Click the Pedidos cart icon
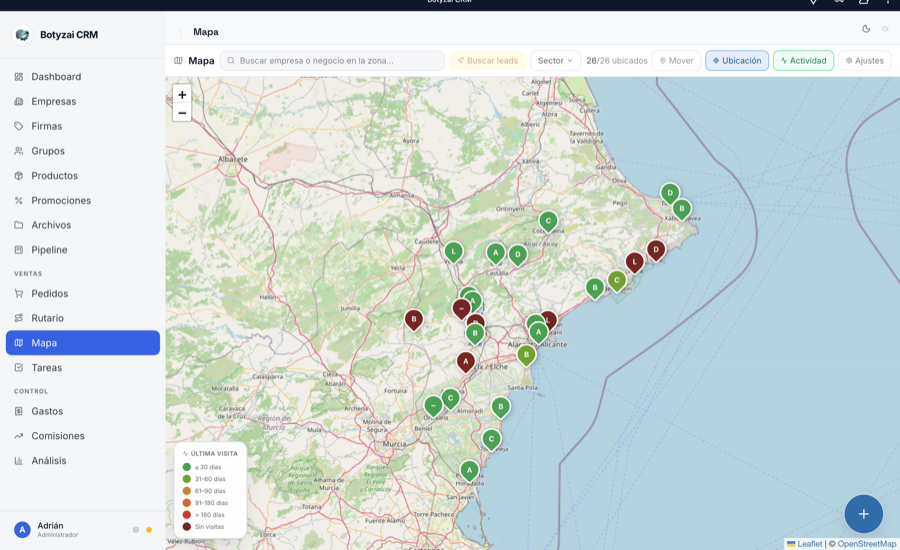 [x=19, y=293]
